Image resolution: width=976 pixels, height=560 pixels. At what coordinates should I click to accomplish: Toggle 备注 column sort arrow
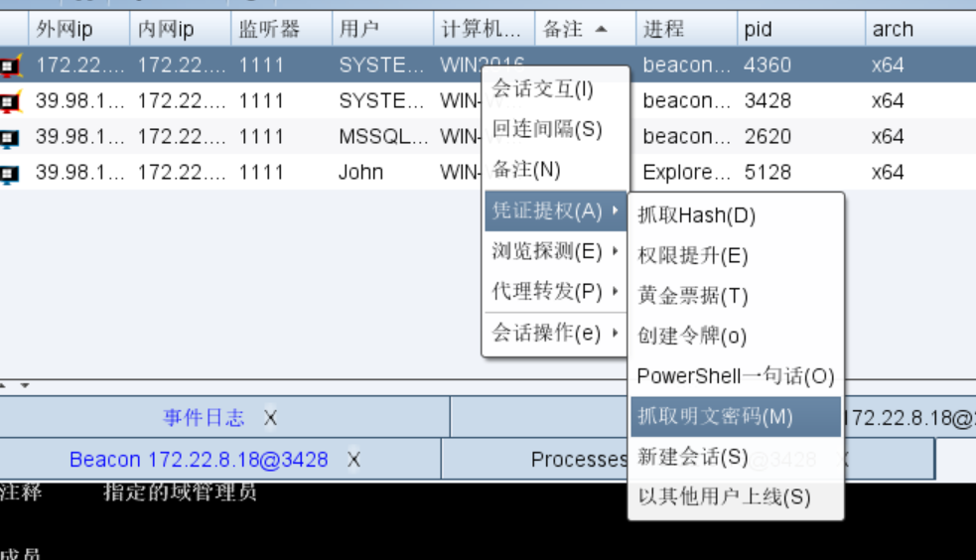601,29
